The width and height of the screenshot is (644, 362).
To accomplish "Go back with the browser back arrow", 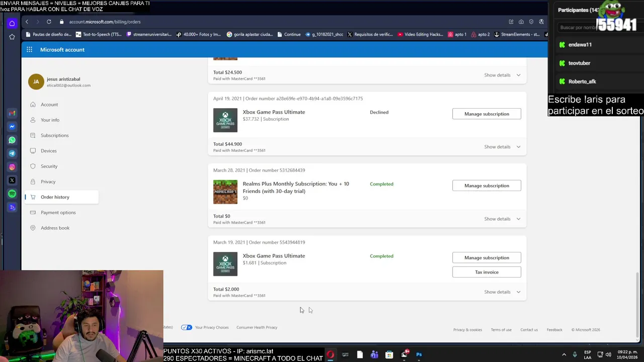I will pos(27,22).
